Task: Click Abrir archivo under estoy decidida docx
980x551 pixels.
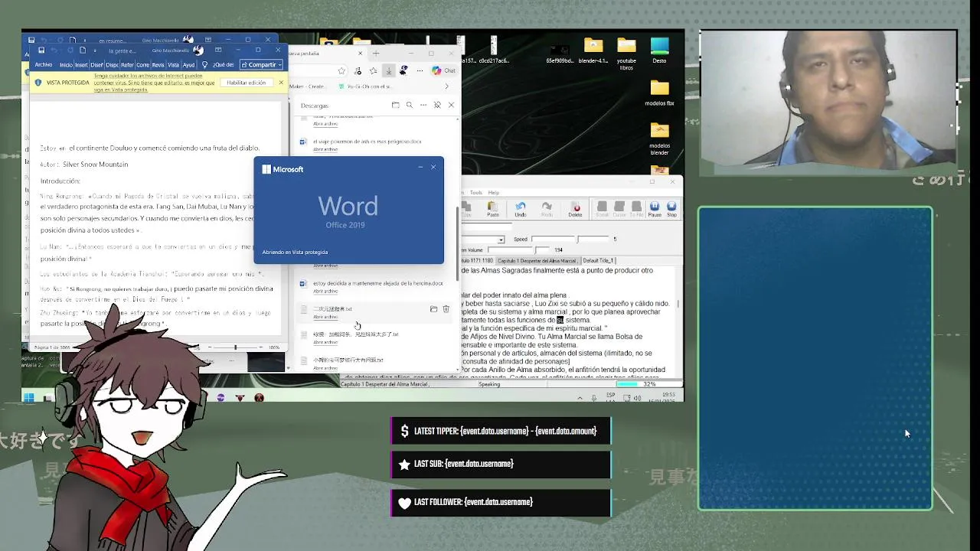Action: tap(325, 292)
